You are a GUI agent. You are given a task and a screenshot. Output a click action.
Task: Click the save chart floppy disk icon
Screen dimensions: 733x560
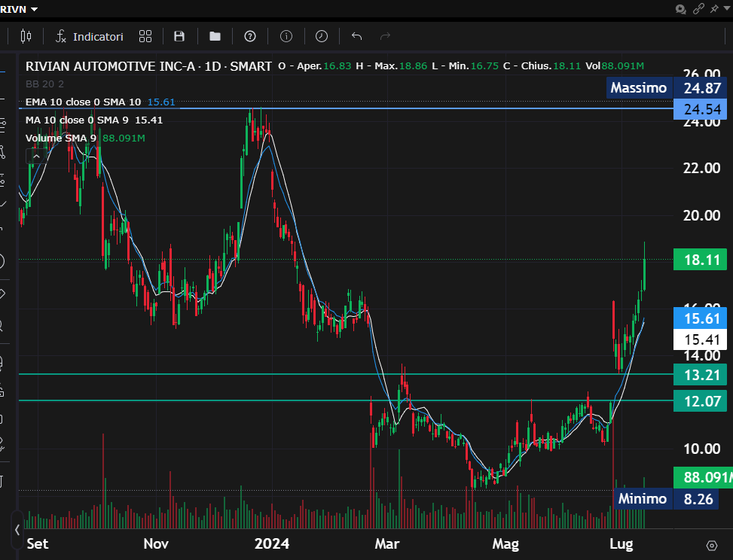pyautogui.click(x=179, y=36)
